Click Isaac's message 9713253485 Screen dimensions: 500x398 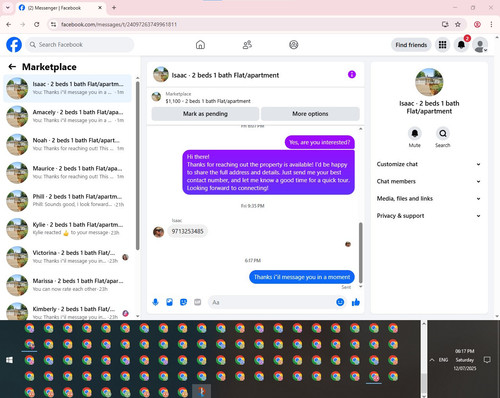coord(187,231)
